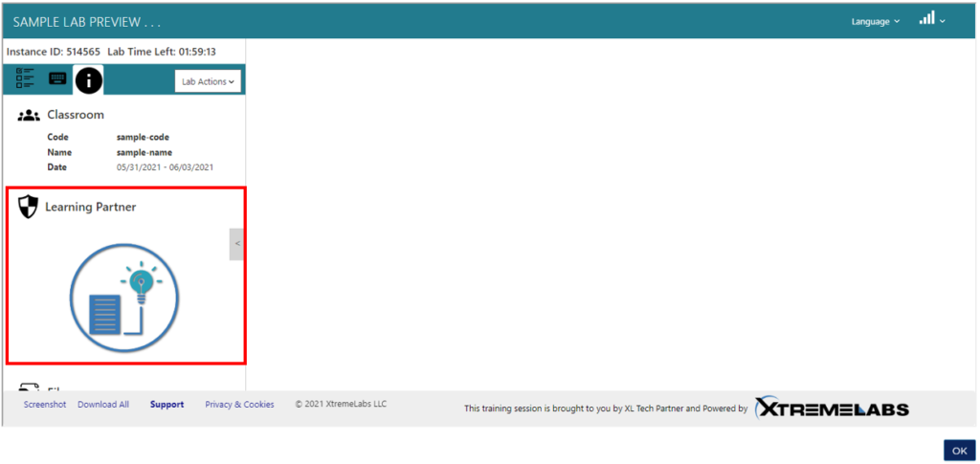Open the task checklist tab icon
The image size is (980, 464).
[25, 79]
